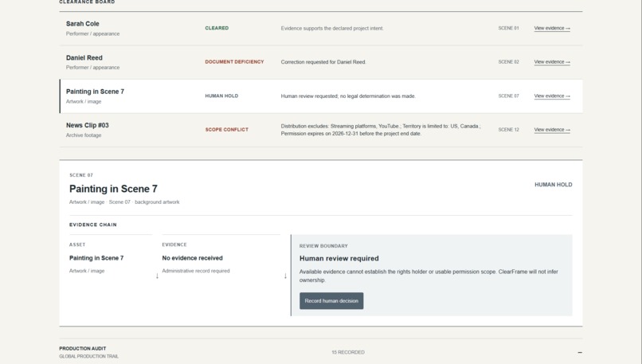Click the CLEARANCE BOARD heading

(87, 2)
